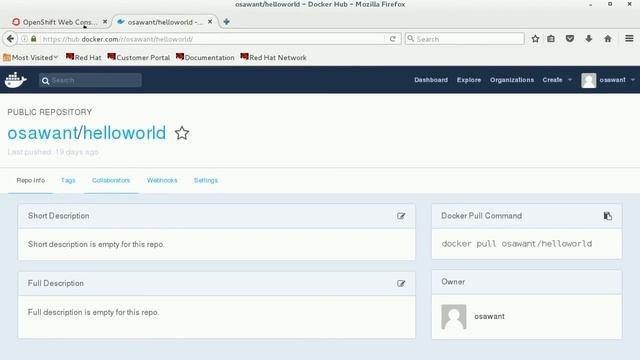640x360 pixels.
Task: Go to Firefox home page icon
Action: [608, 39]
